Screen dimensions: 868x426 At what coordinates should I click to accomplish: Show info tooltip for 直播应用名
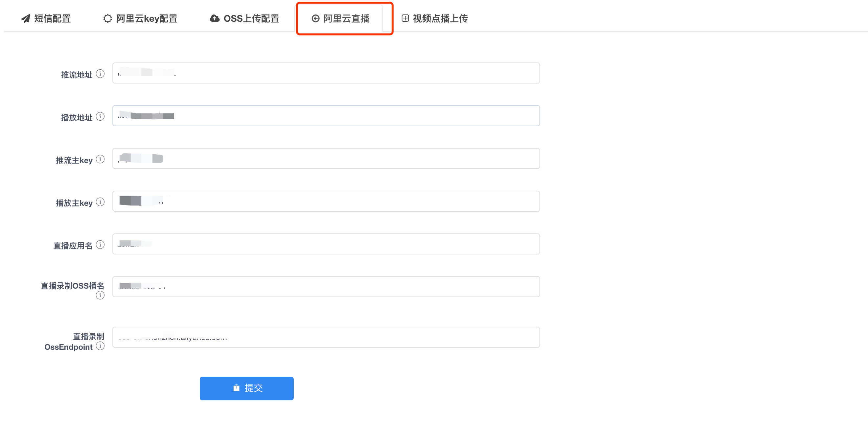pyautogui.click(x=100, y=245)
